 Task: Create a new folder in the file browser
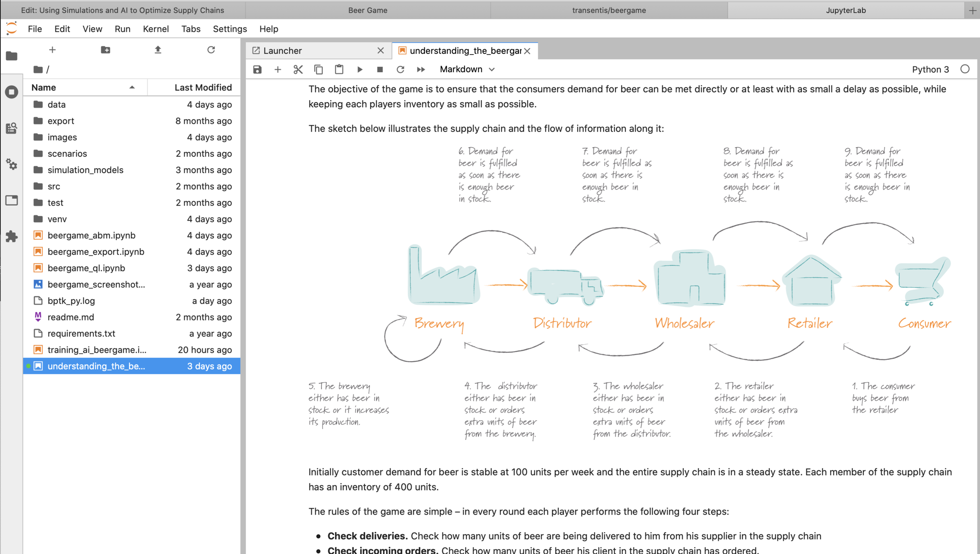pos(105,50)
